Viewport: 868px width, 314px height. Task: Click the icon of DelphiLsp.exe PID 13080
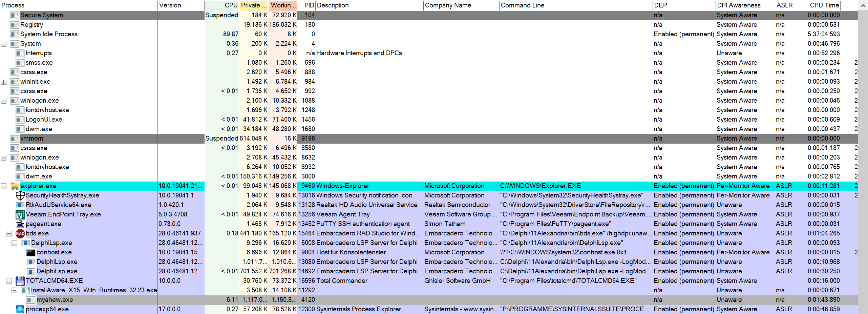[x=31, y=262]
